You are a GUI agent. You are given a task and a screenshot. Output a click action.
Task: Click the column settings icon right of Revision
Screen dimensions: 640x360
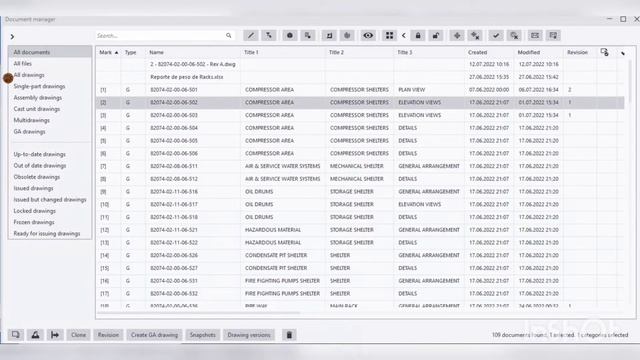point(604,52)
